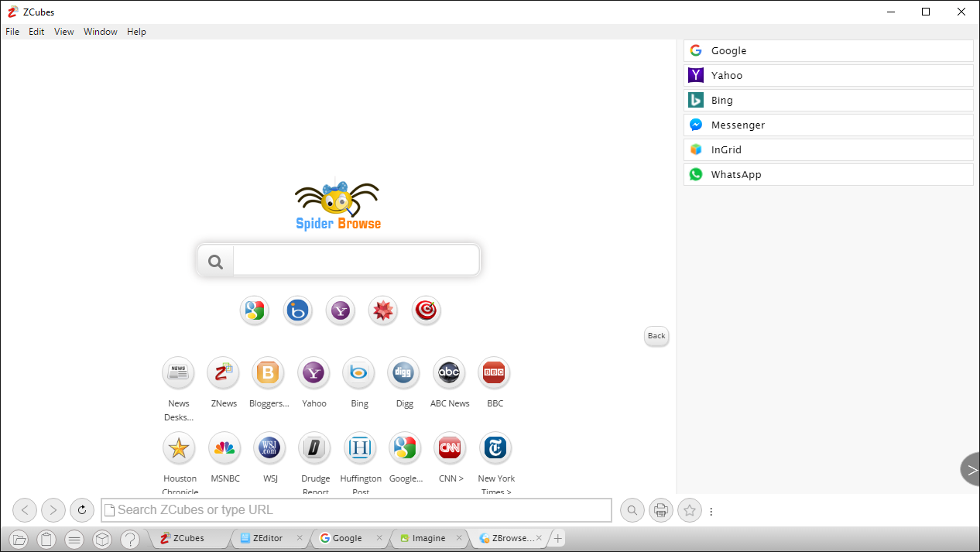
Task: Click the red target search engine icon
Action: 426,310
